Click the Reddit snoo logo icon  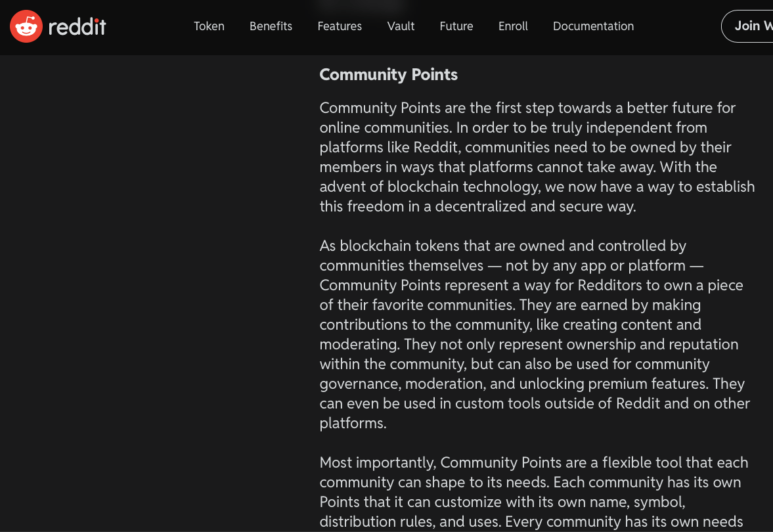point(25,26)
